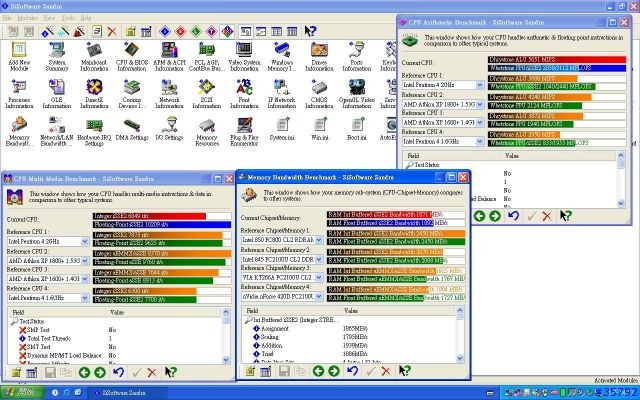Expand Reference CPU 4 dropdown in Multi-Media Benchmark window
The height and width of the screenshot is (400, 640).
[x=84, y=298]
